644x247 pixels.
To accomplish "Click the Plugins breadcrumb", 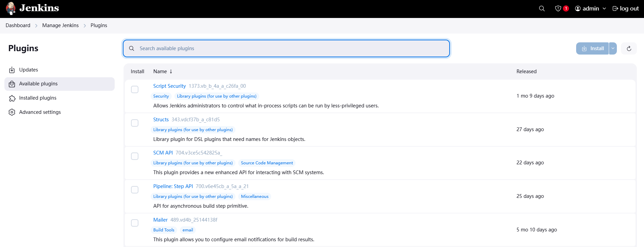I will pos(99,25).
